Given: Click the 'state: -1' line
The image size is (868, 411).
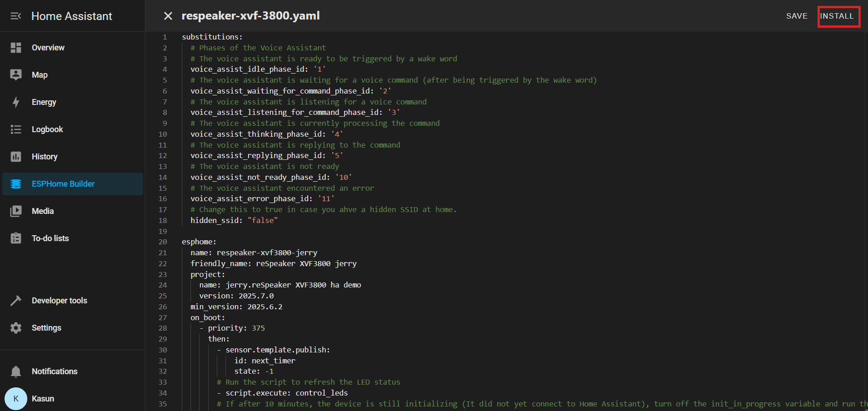Looking at the screenshot, I should (x=254, y=371).
